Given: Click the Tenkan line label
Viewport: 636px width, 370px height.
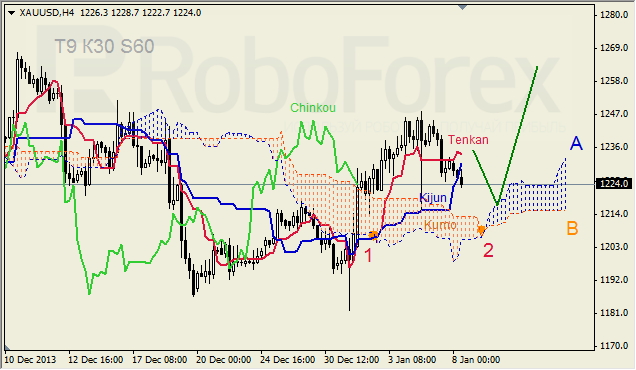Looking at the screenshot, I should (x=468, y=140).
